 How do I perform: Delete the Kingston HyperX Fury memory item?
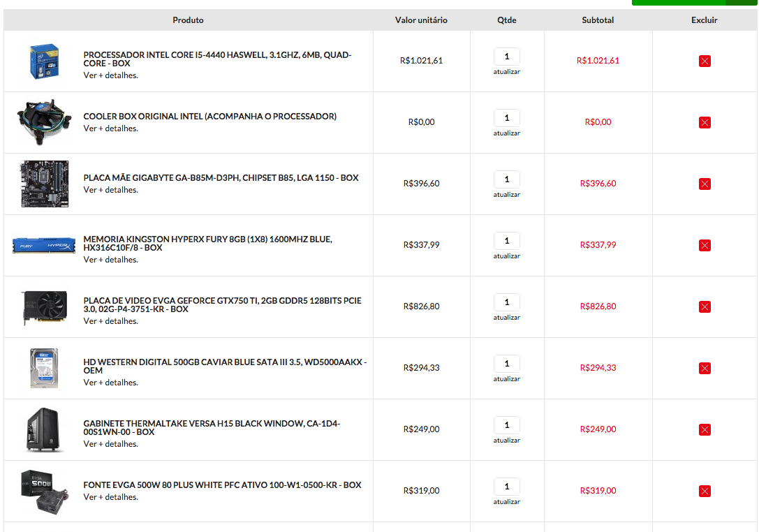click(x=705, y=246)
